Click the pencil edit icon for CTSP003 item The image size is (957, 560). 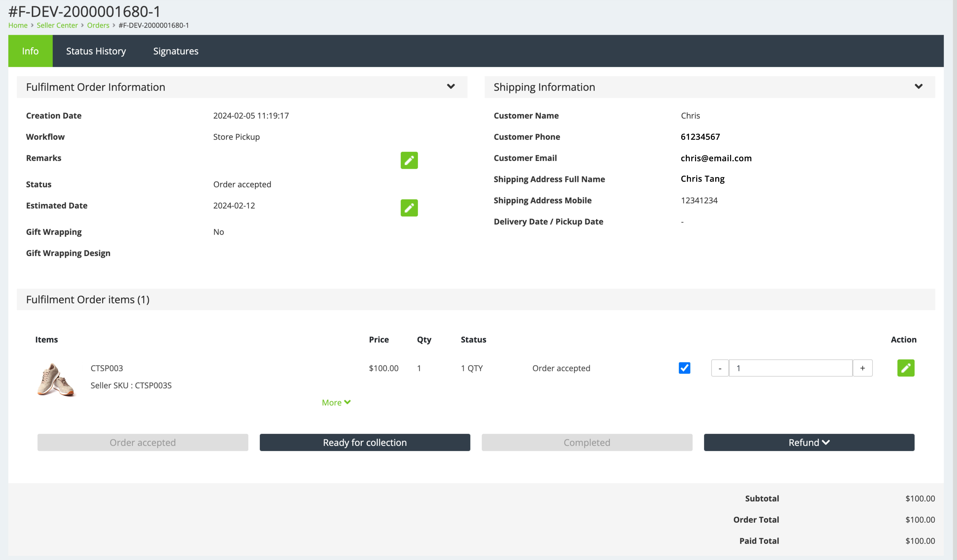coord(906,368)
